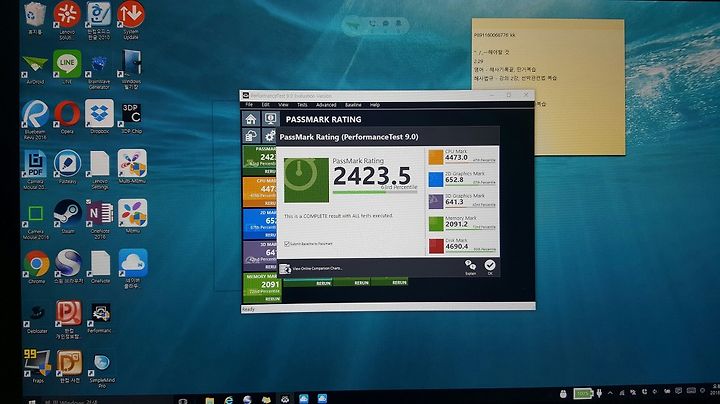
Task: Select the Steam desktop icon
Action: (68, 216)
